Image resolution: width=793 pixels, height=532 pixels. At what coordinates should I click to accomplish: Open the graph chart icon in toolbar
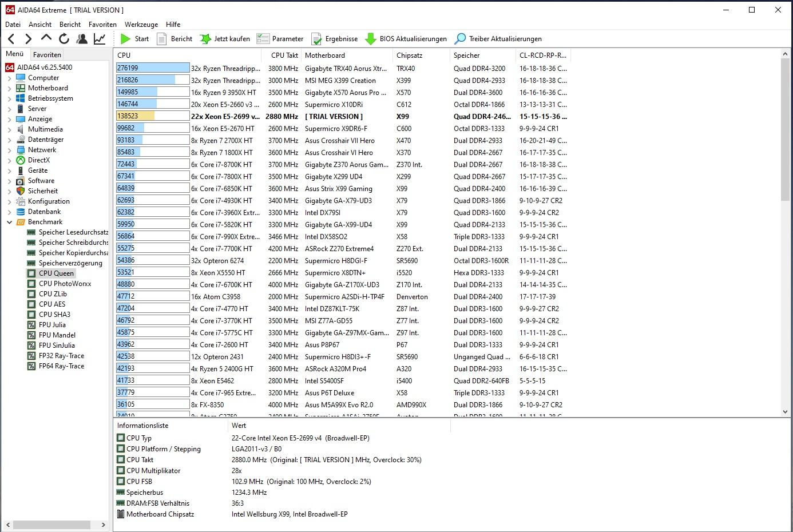tap(100, 39)
